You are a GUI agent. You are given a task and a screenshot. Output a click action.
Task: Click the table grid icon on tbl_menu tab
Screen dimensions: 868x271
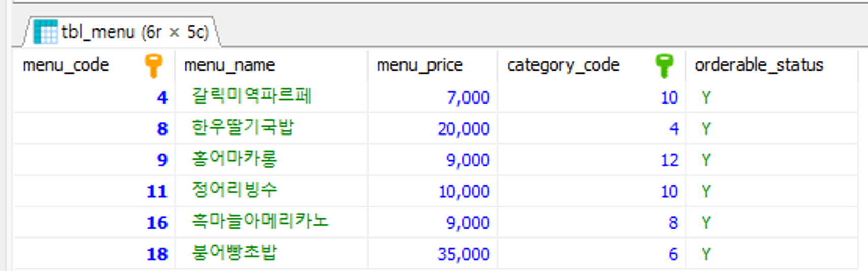pos(45,32)
